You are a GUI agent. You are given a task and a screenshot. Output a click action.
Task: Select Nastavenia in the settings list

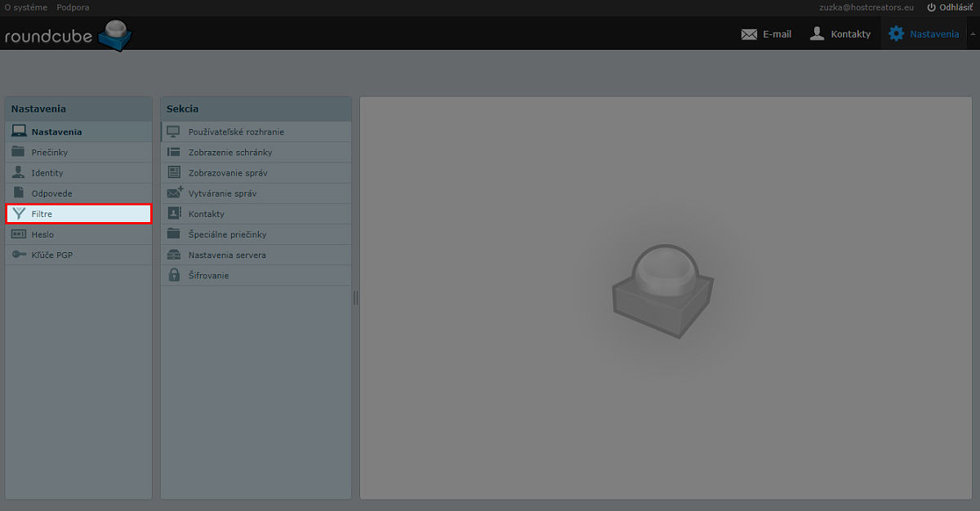click(x=78, y=131)
